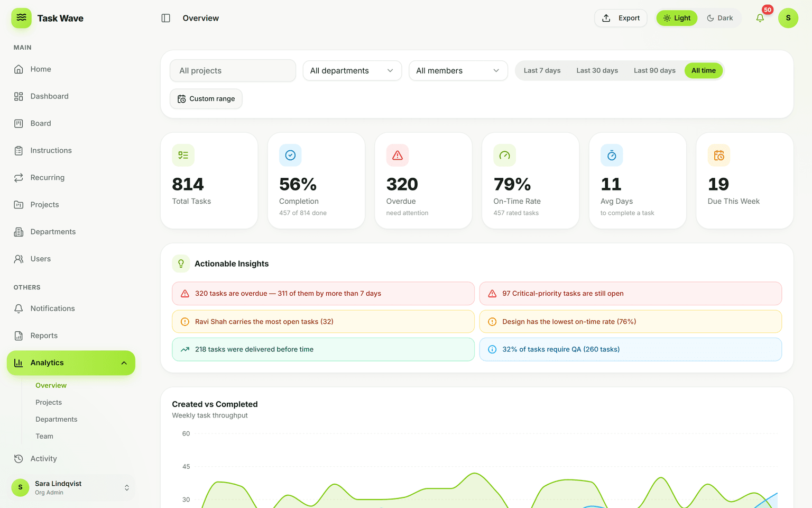Viewport: 812px width, 508px height.
Task: Go to Analytics Projects sub-item
Action: pyautogui.click(x=49, y=402)
